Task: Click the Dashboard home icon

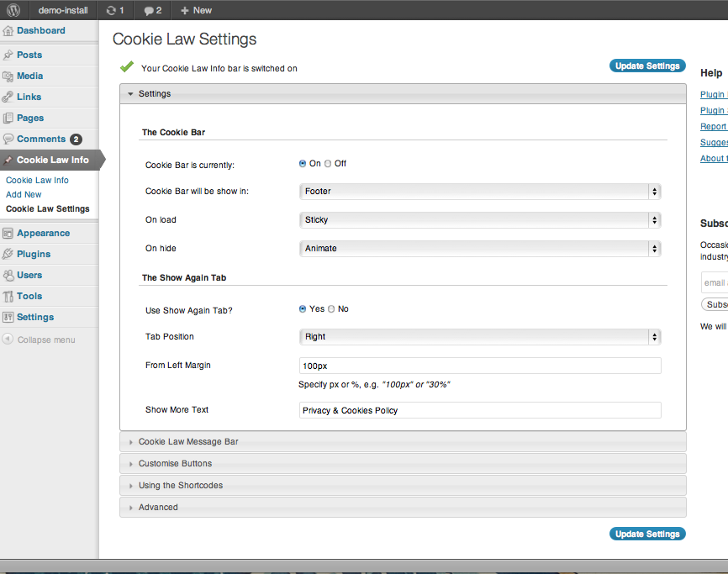Action: pos(8,31)
